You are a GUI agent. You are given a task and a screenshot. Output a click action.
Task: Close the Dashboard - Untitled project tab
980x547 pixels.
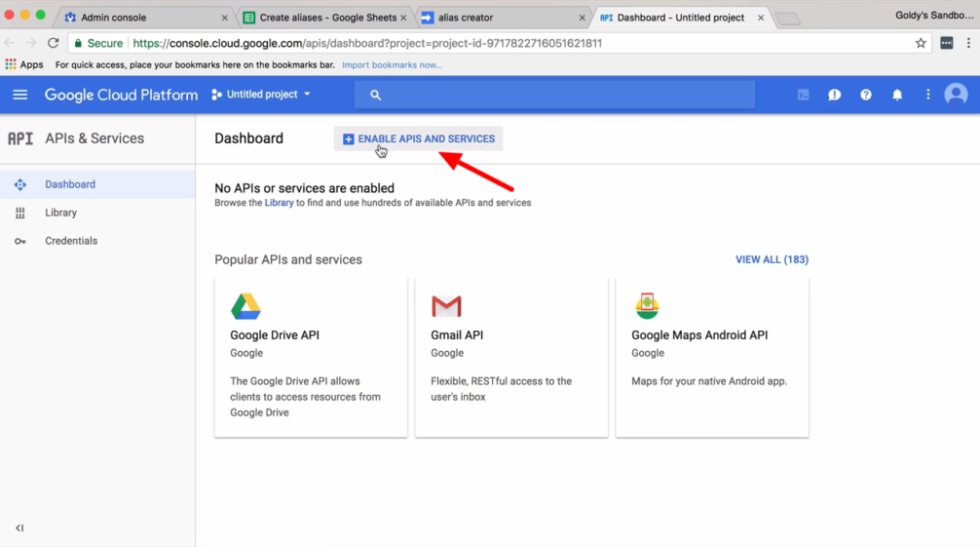pyautogui.click(x=761, y=18)
